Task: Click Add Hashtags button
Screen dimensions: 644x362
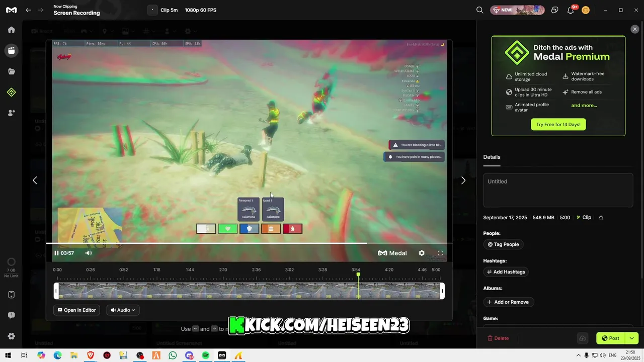Action: pos(506,272)
